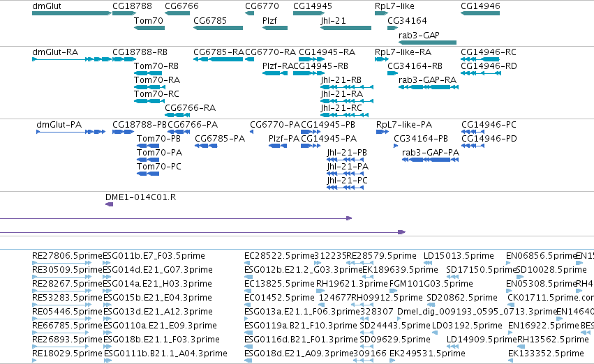Select the CG14945-RB transcript label
The image size is (594, 364).
tap(320, 66)
